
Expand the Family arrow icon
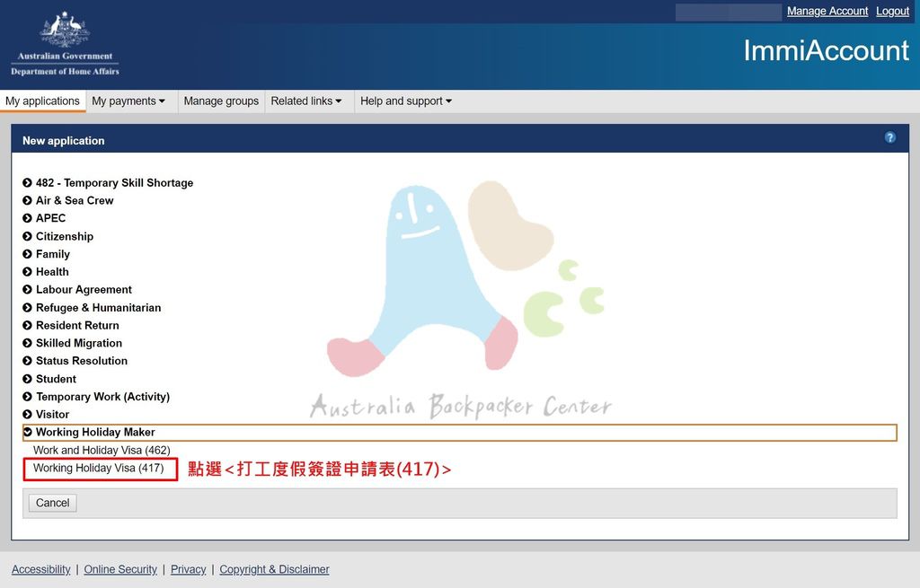(27, 254)
